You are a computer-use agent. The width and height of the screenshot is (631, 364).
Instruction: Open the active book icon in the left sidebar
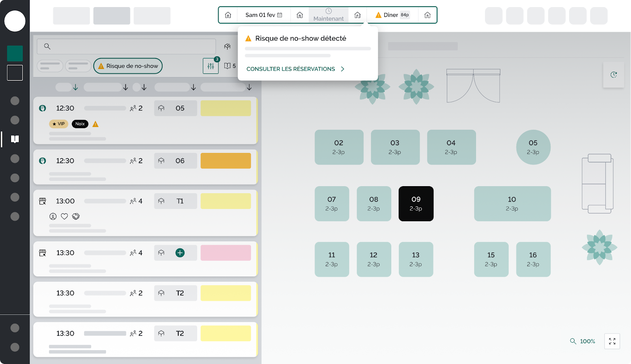(x=15, y=139)
